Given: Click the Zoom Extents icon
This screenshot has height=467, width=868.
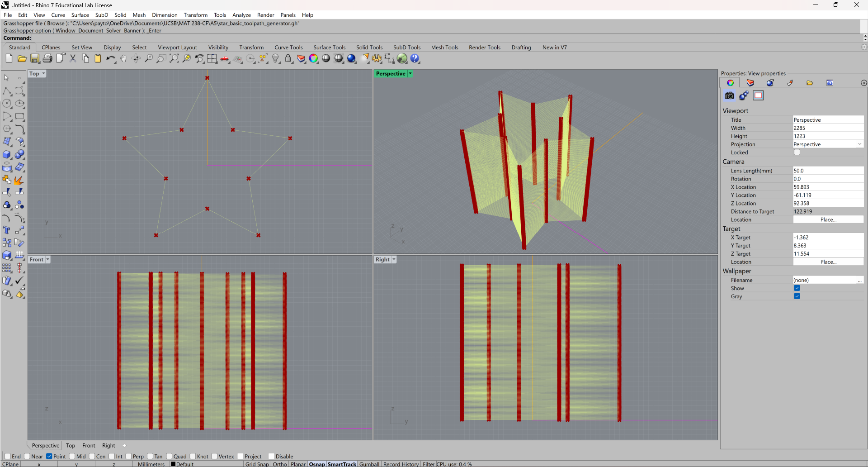Looking at the screenshot, I should click(x=174, y=58).
